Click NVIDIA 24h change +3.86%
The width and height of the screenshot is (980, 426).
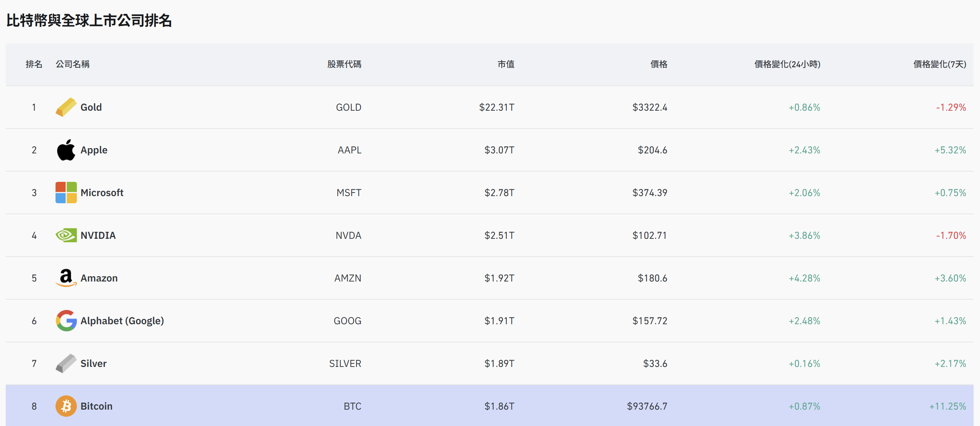(804, 236)
